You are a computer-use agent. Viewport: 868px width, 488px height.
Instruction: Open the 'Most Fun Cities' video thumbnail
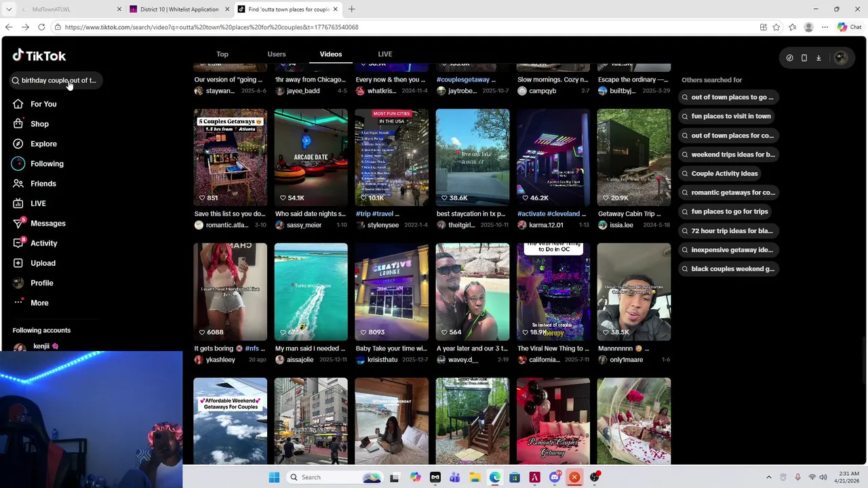(392, 157)
